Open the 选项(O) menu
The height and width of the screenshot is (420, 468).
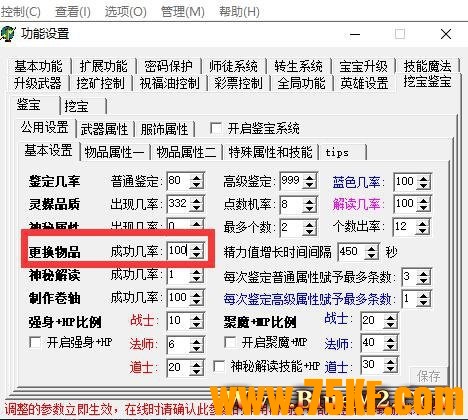(x=126, y=12)
